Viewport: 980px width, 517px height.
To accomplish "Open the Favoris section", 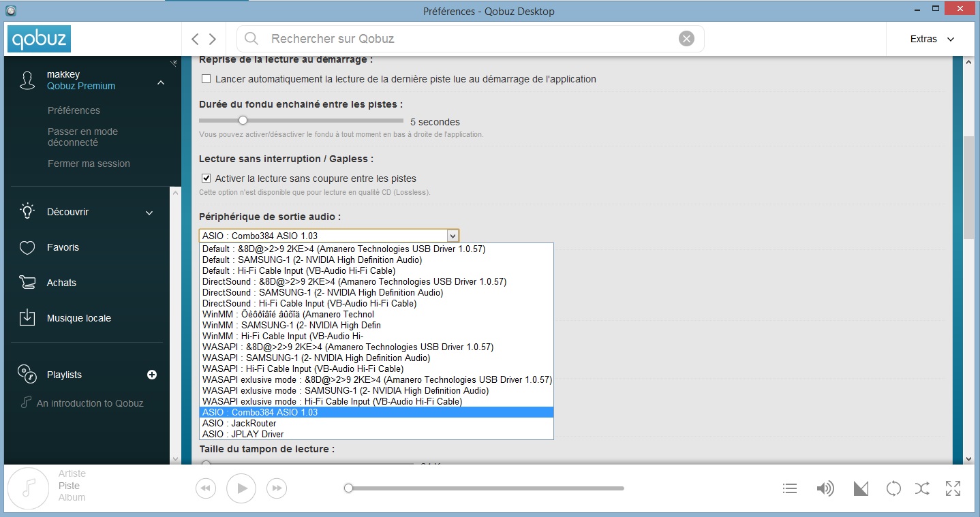I will tap(63, 247).
